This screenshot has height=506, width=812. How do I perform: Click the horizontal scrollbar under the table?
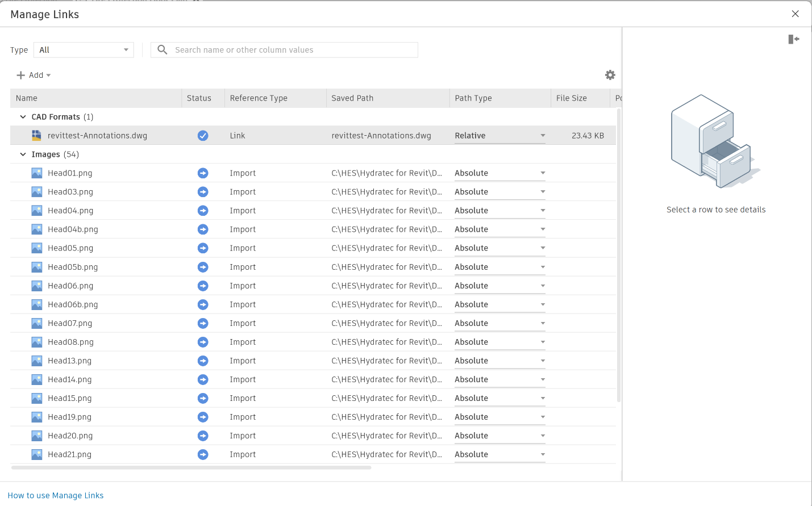tap(191, 468)
